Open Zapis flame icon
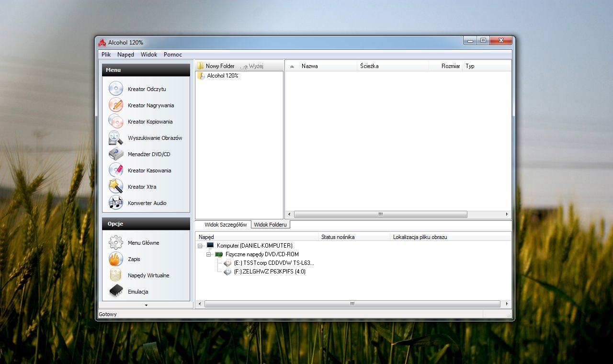613x364 pixels. tap(116, 259)
